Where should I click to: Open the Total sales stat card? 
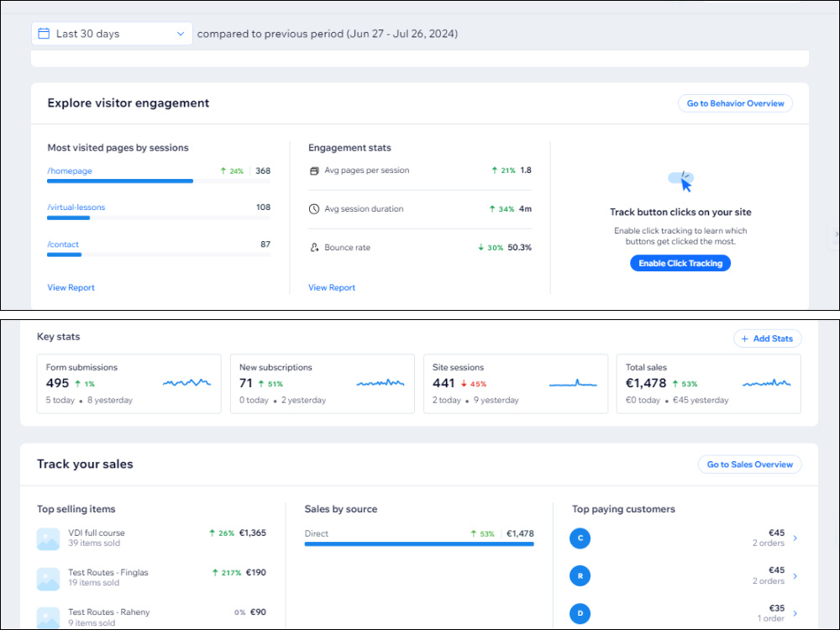point(709,384)
